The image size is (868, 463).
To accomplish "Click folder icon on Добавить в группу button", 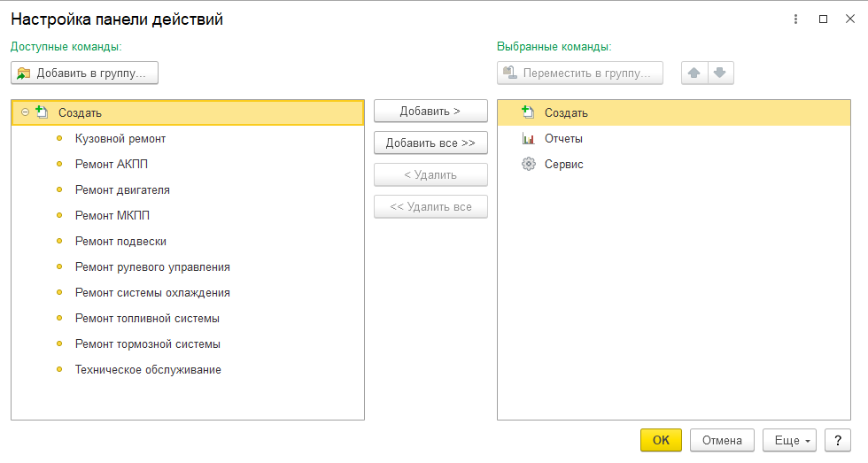I will (x=24, y=73).
